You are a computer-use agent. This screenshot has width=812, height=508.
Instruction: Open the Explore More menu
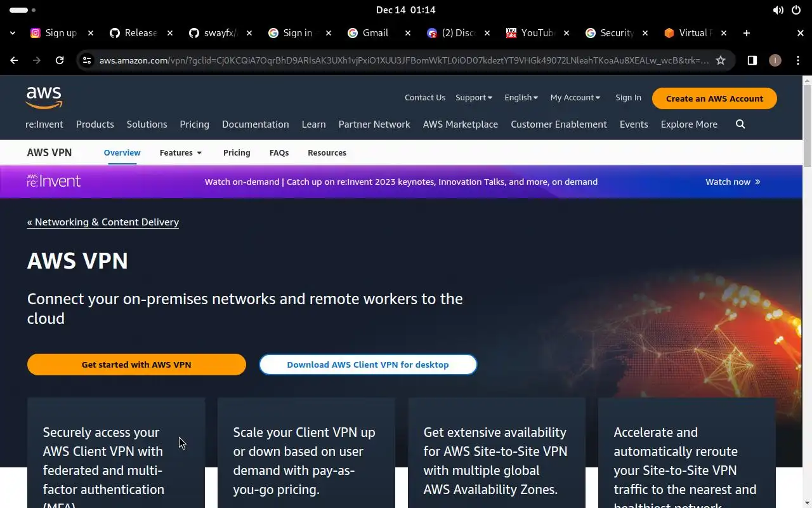pos(689,124)
